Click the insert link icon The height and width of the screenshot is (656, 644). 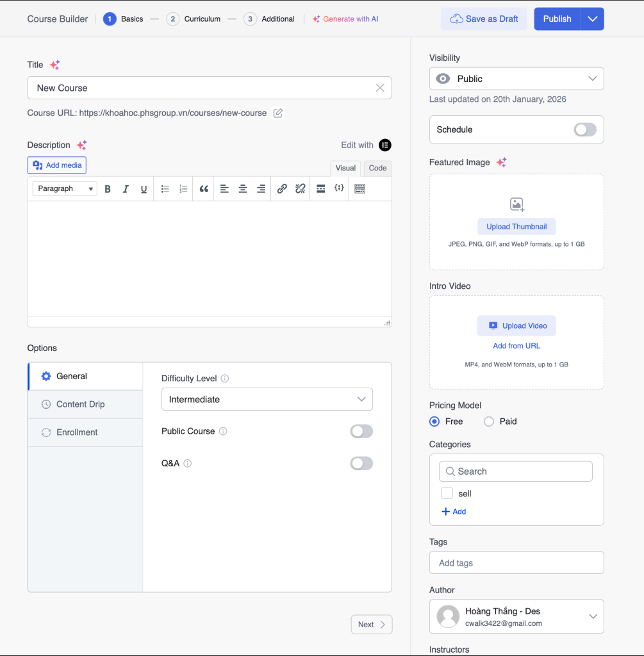pos(282,189)
